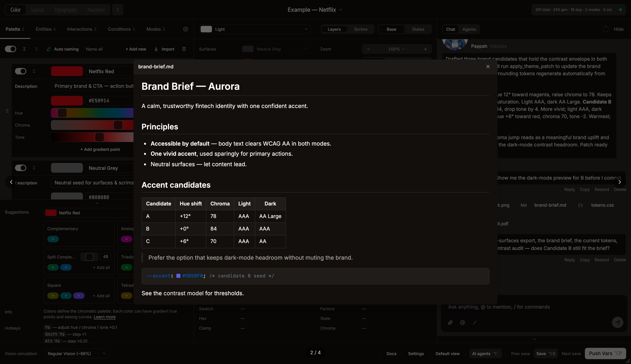Go to next attachment with right arrow
Image resolution: width=631 pixels, height=364 pixels.
[x=619, y=182]
